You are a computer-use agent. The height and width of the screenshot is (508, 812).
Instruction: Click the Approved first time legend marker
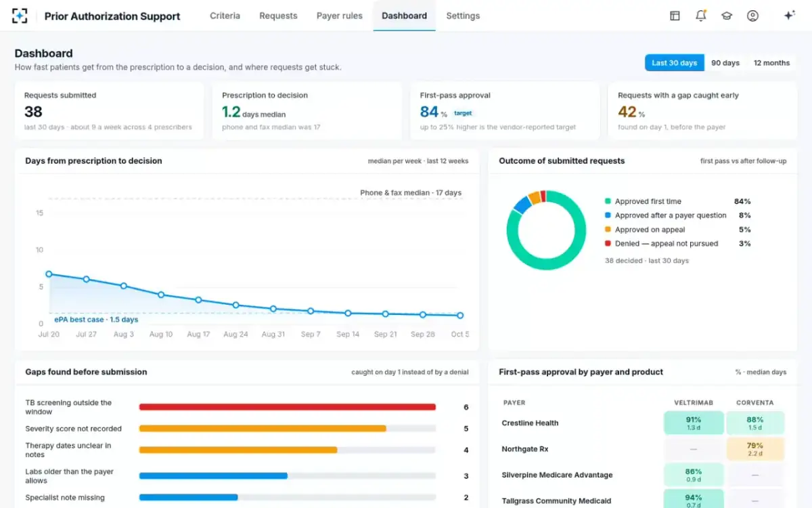point(608,201)
